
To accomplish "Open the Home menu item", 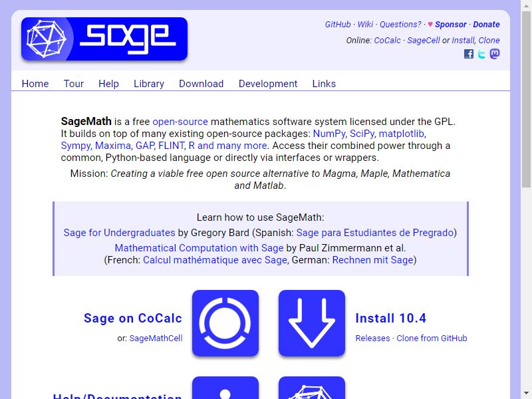I will point(35,84).
